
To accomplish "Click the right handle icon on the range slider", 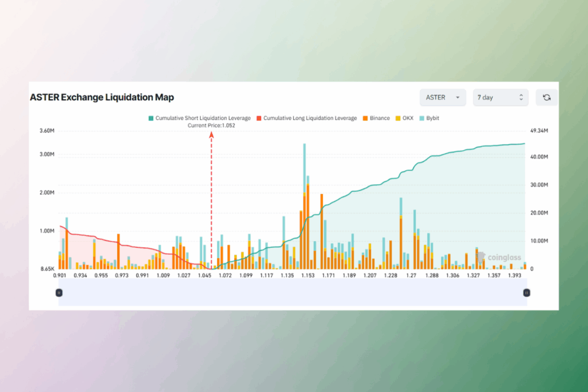I will coord(526,293).
